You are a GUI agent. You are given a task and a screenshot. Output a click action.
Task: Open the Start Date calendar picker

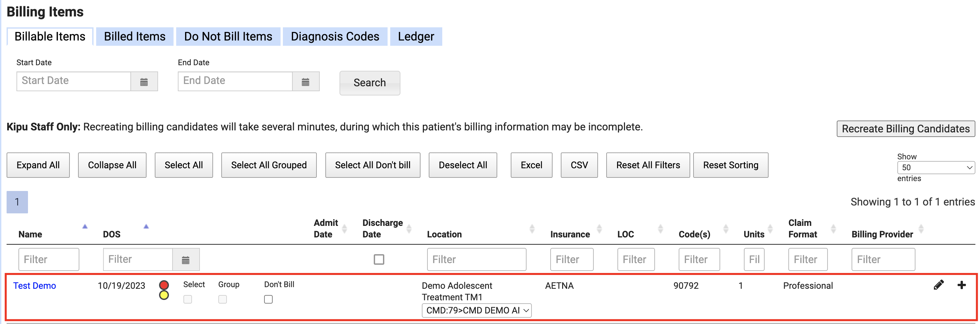pyautogui.click(x=144, y=82)
